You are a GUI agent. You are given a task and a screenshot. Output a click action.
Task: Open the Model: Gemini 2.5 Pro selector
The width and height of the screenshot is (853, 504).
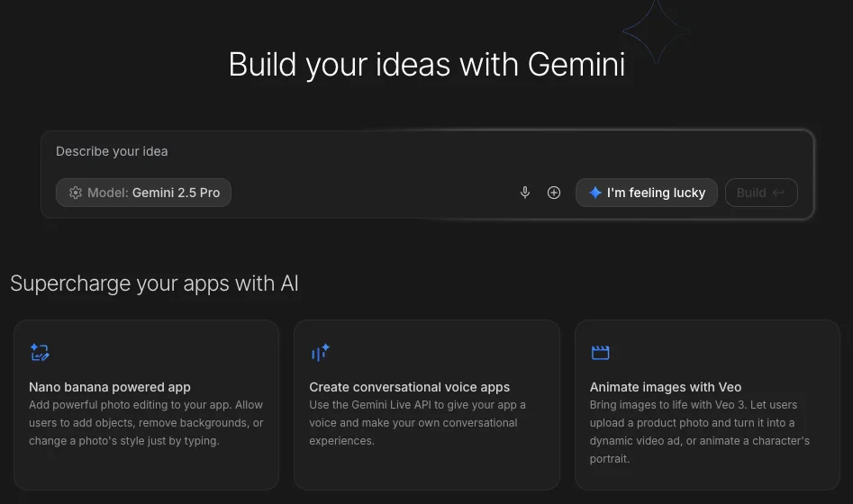coord(144,193)
